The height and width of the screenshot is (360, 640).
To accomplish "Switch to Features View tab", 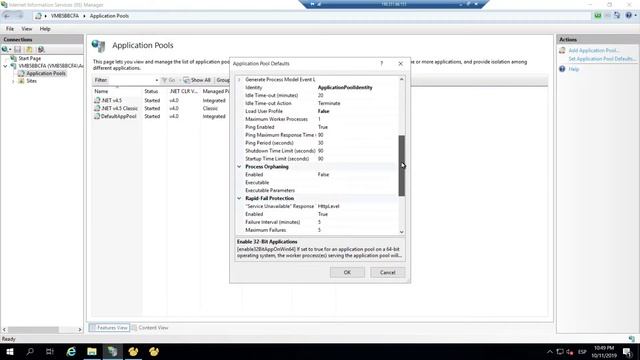I will pyautogui.click(x=109, y=328).
